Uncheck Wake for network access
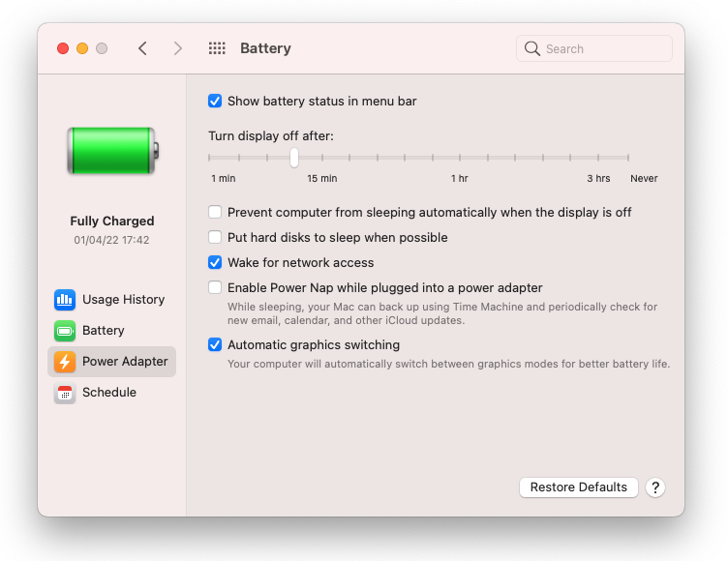 [215, 262]
